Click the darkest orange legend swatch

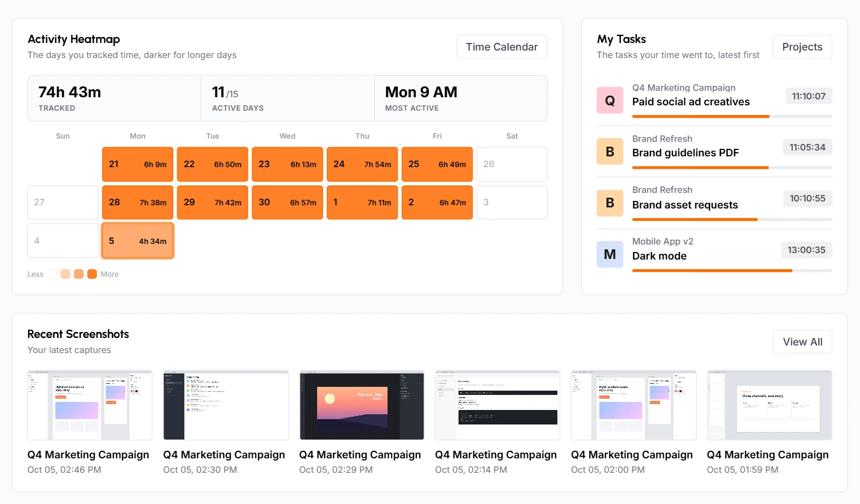tap(92, 274)
